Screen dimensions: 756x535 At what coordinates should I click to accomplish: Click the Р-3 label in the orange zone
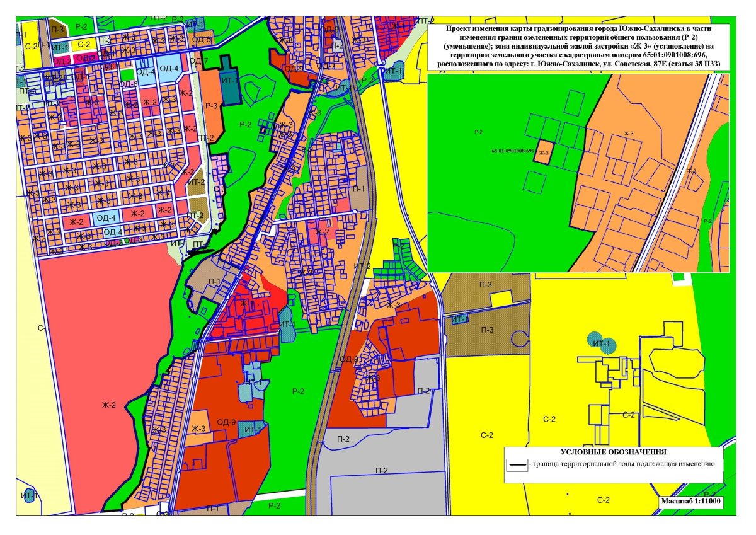click(x=211, y=106)
